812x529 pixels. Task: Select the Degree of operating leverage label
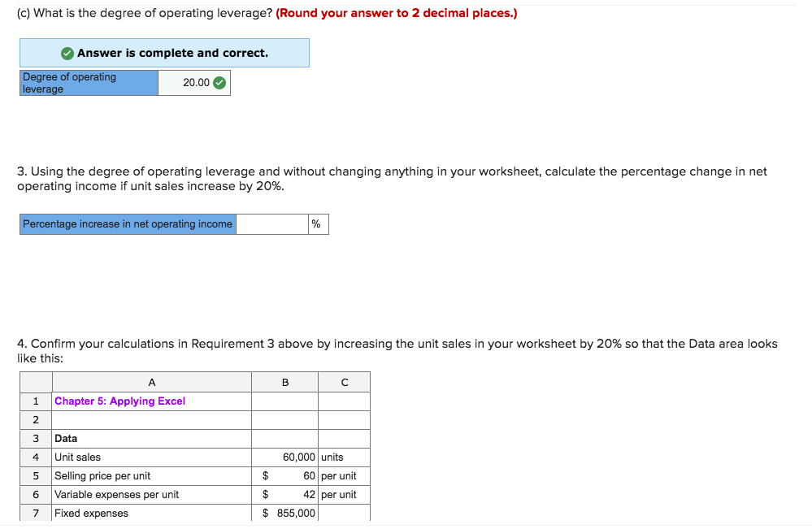(89, 82)
